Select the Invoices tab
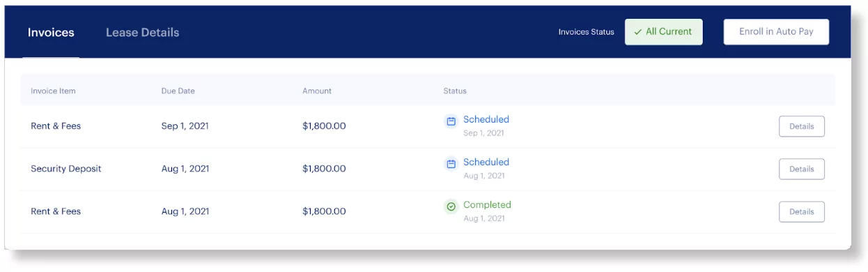The width and height of the screenshot is (868, 272). coord(51,32)
